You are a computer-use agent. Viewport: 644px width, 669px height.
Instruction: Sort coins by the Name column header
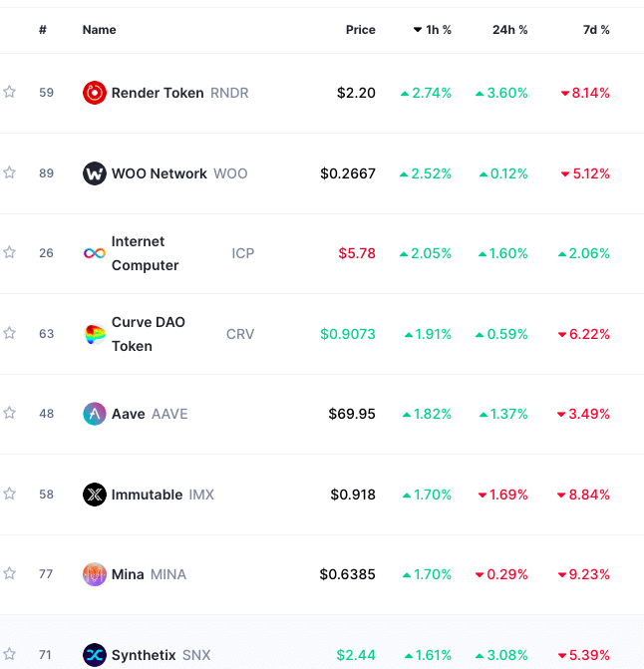pyautogui.click(x=100, y=30)
